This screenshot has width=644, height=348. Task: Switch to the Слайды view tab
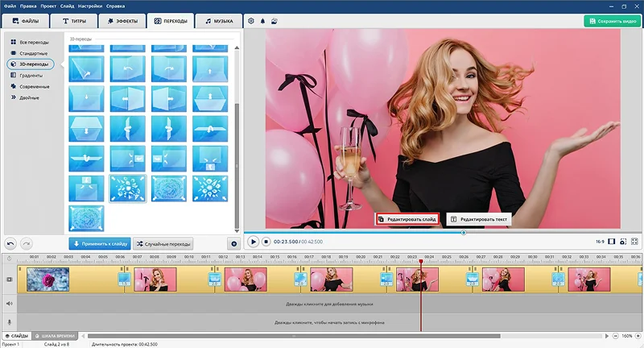[16, 336]
